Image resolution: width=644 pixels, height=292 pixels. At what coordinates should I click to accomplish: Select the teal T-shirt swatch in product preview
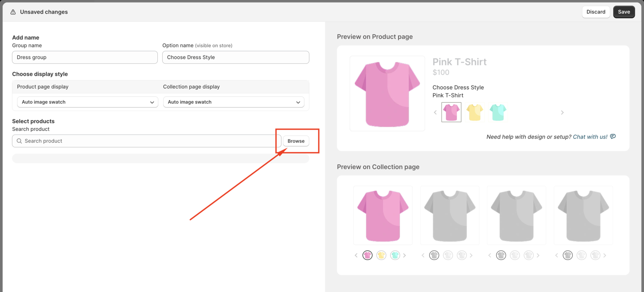tap(498, 112)
